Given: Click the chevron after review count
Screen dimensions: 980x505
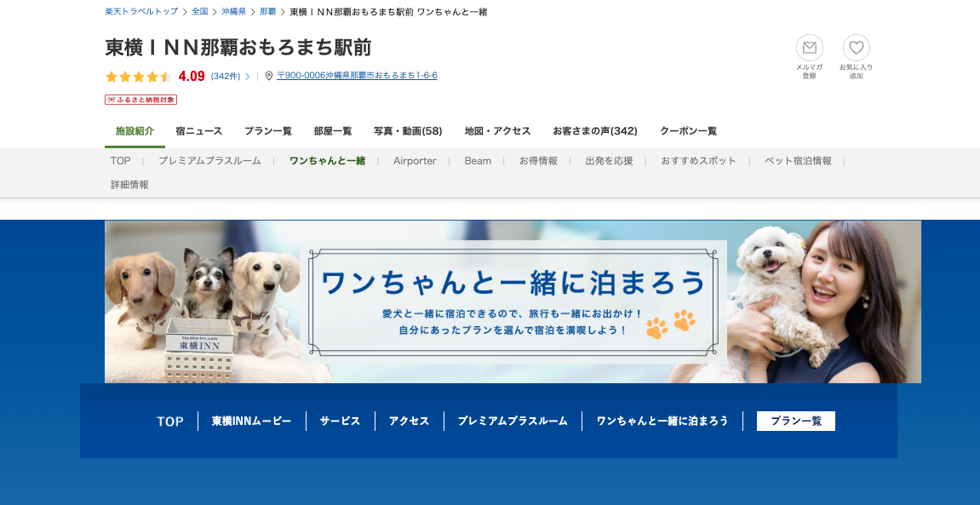Looking at the screenshot, I should (248, 77).
